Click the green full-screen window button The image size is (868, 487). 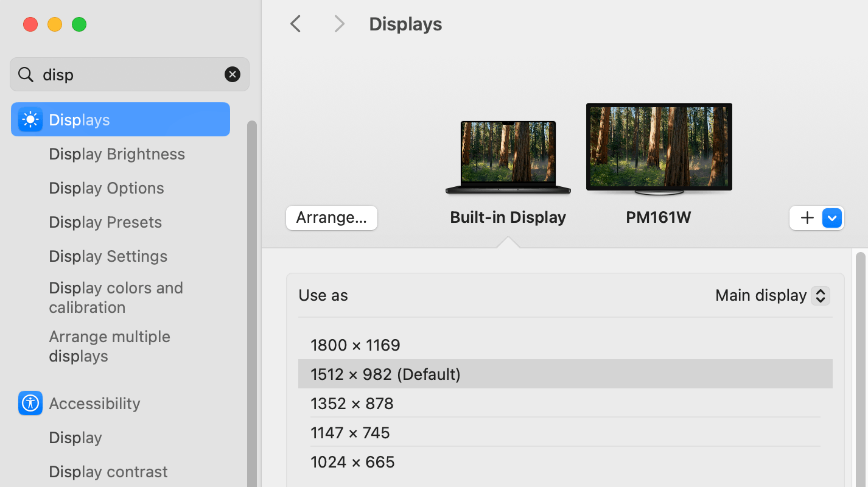(79, 24)
